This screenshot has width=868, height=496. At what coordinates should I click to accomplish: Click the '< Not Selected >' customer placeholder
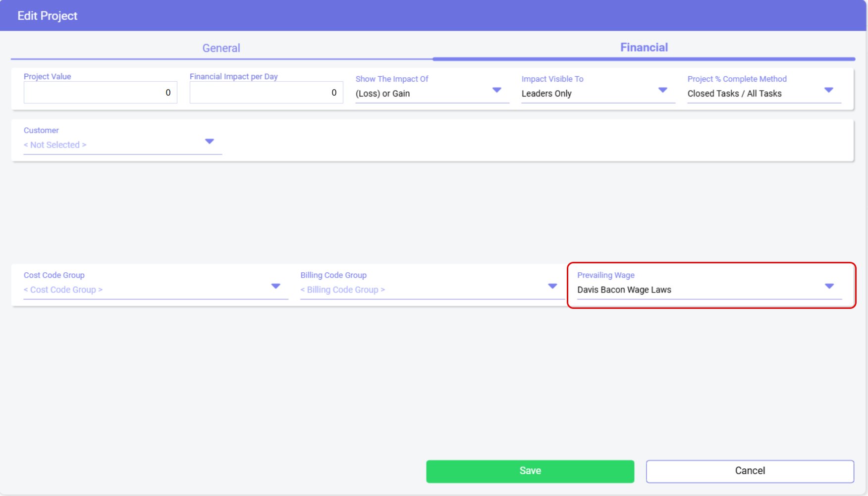[x=55, y=145]
